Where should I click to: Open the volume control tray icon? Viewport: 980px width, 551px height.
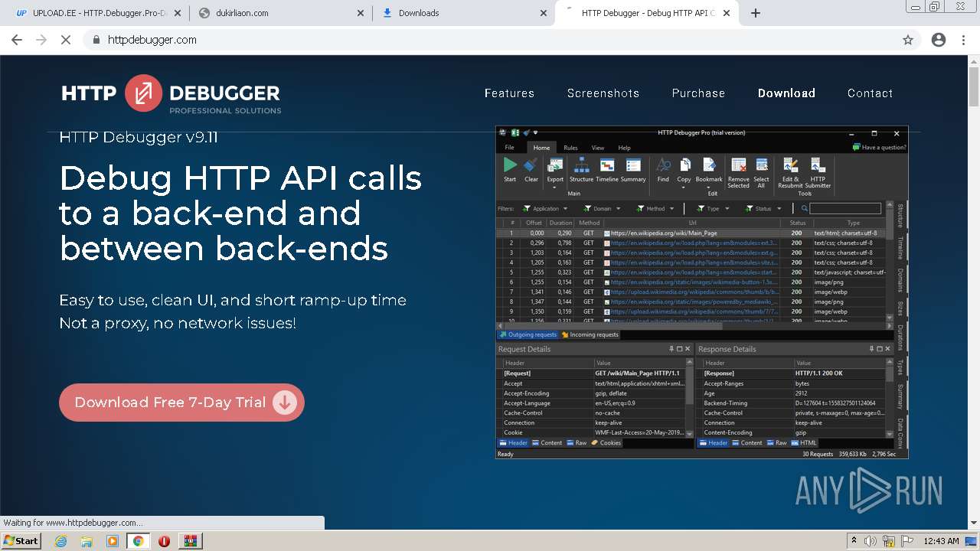(x=871, y=541)
